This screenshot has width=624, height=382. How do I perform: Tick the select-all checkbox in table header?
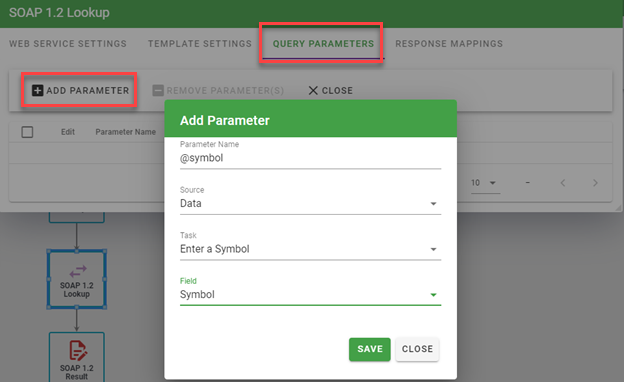click(x=27, y=132)
